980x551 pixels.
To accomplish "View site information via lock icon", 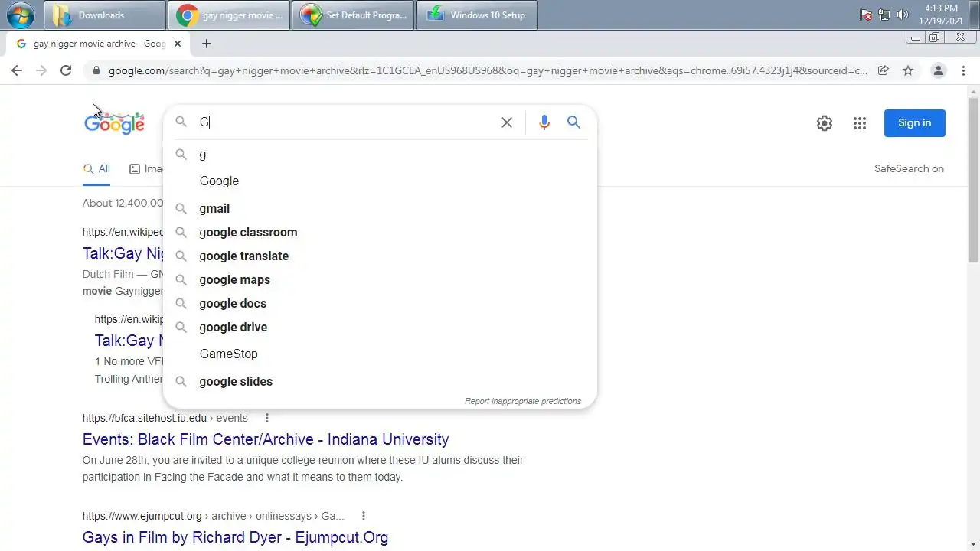I will click(96, 70).
